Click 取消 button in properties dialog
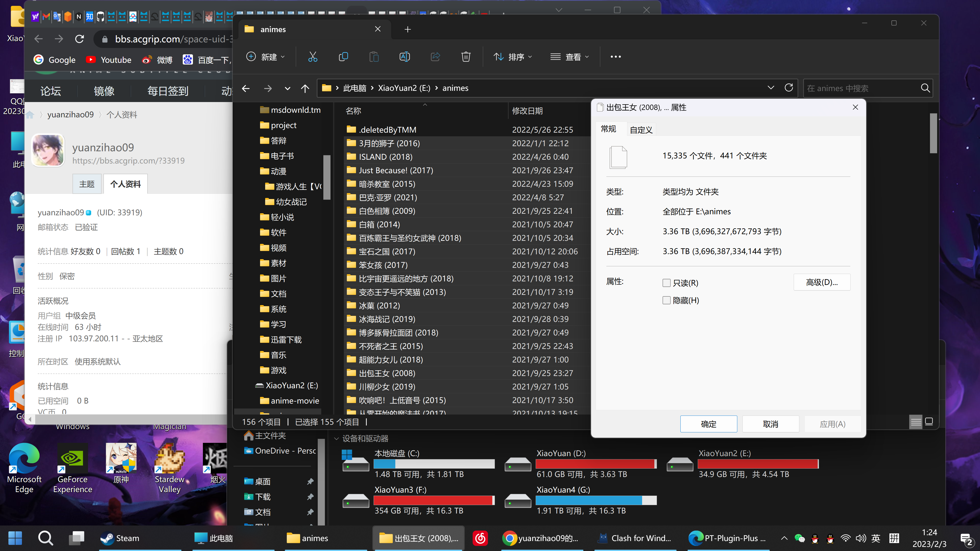Screen dimensions: 980x551 point(770,424)
